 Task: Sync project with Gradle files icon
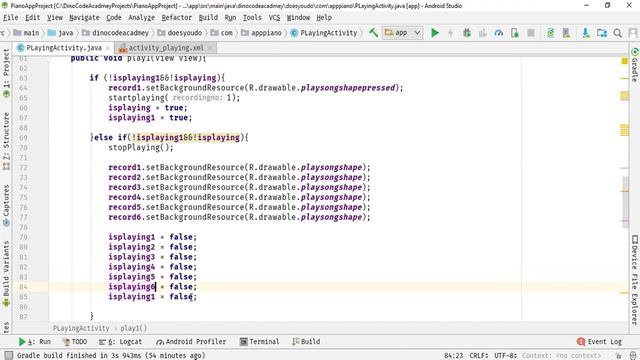click(x=551, y=33)
